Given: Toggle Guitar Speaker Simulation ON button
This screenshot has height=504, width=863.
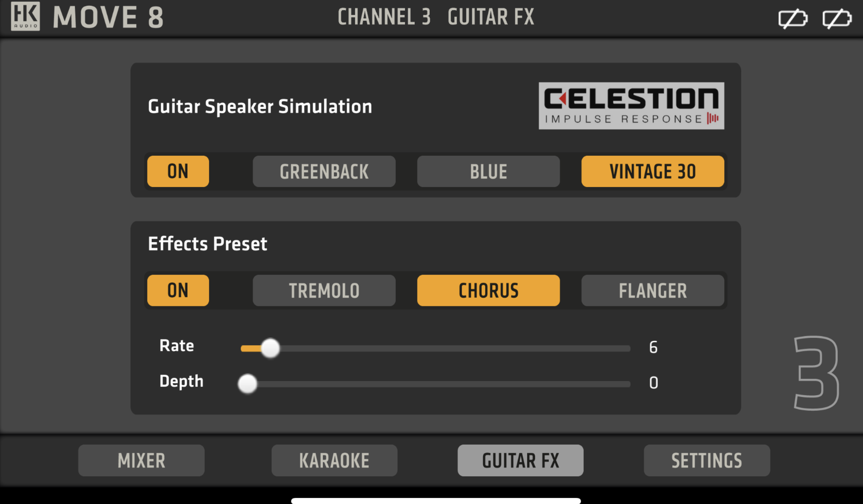Looking at the screenshot, I should (x=178, y=171).
